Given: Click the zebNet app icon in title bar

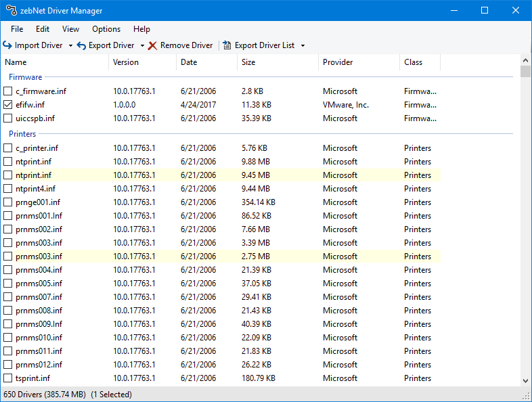Looking at the screenshot, I should pos(11,10).
